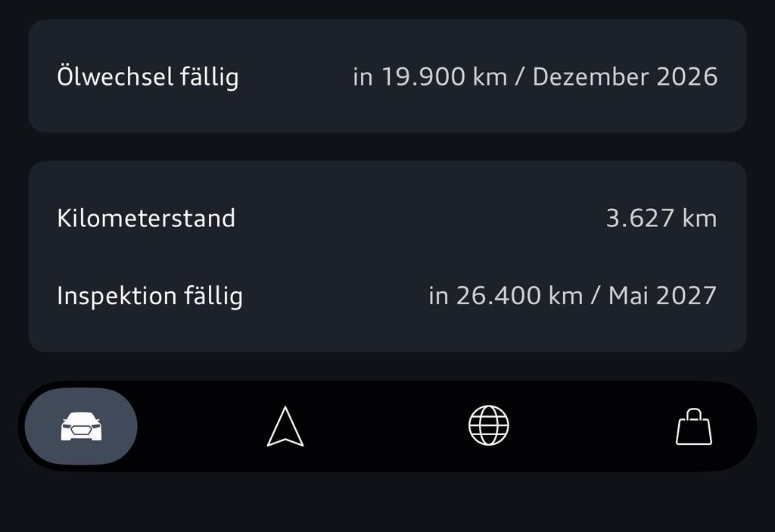This screenshot has height=532, width=775.
Task: Tap the word "Ölwechsel"
Action: point(115,76)
